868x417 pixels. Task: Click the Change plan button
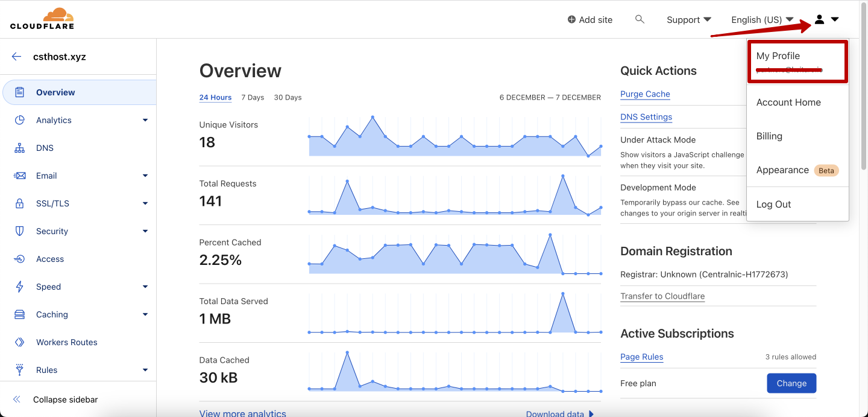(x=791, y=383)
